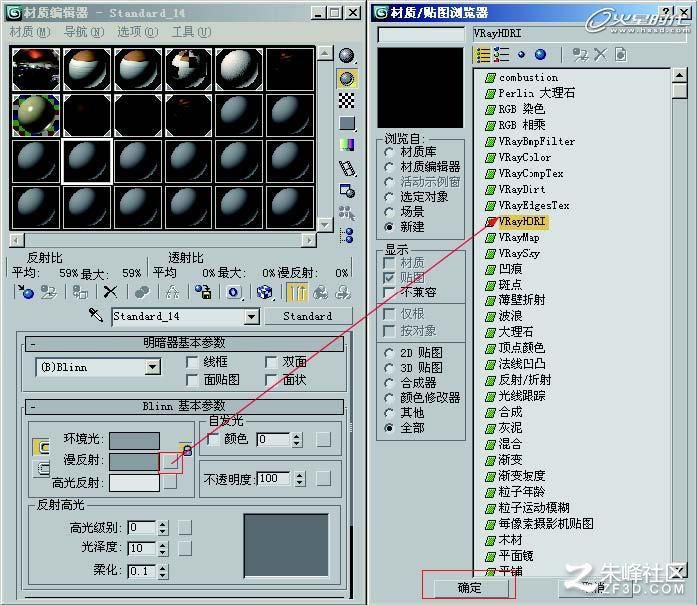Viewport: 697px width, 605px height.
Task: Increase the 不透明度 spinner
Action: [300, 476]
